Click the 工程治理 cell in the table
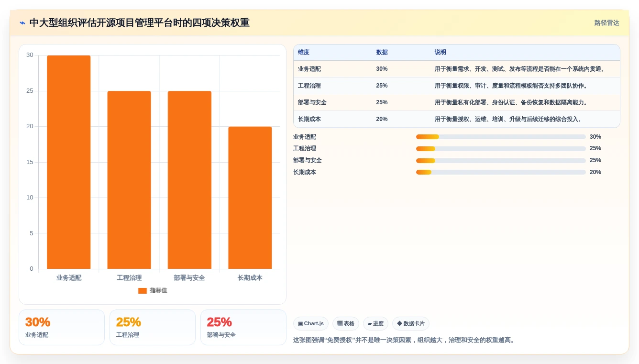 click(309, 86)
